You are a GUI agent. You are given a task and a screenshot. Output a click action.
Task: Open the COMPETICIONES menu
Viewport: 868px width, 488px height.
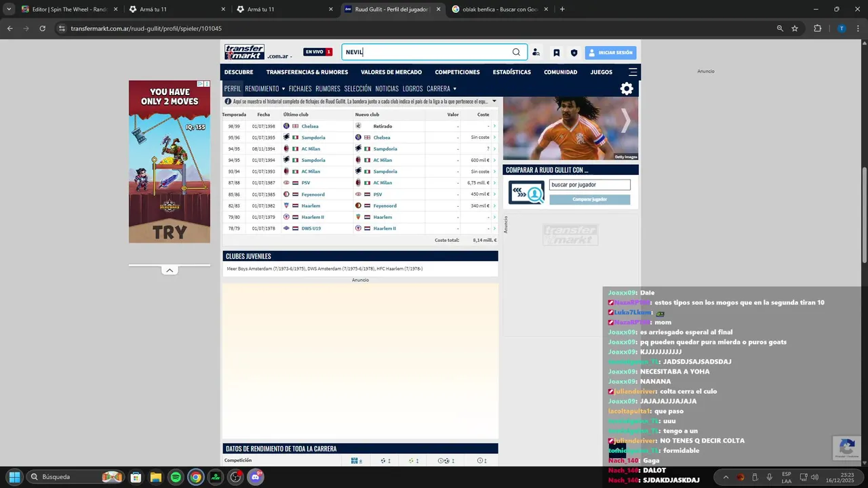[x=457, y=72]
